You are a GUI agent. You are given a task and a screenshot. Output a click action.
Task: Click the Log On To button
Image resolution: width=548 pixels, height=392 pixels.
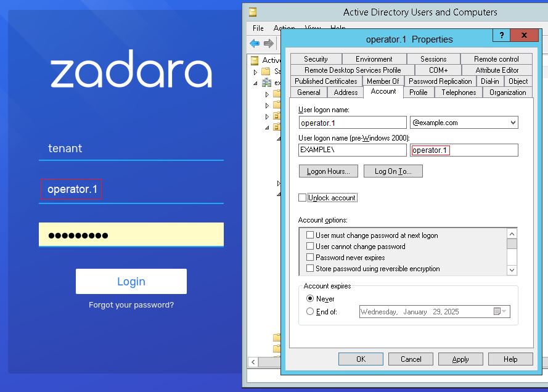393,171
